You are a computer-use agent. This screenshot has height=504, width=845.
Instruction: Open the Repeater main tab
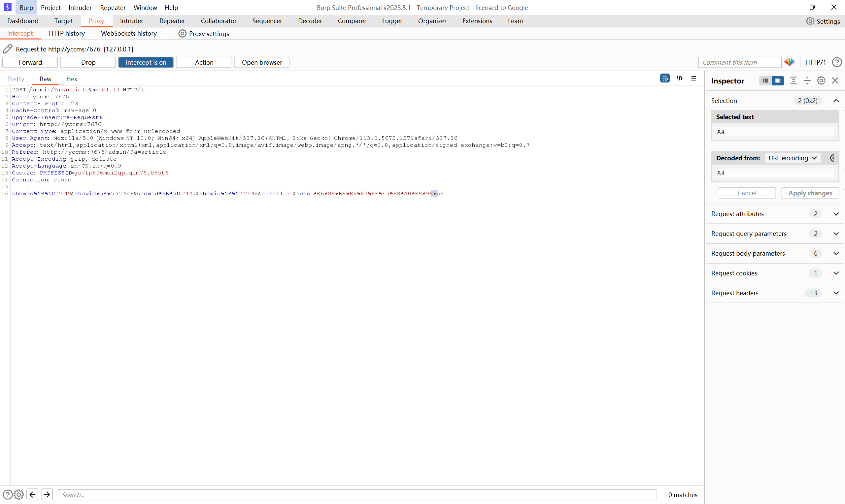(172, 21)
